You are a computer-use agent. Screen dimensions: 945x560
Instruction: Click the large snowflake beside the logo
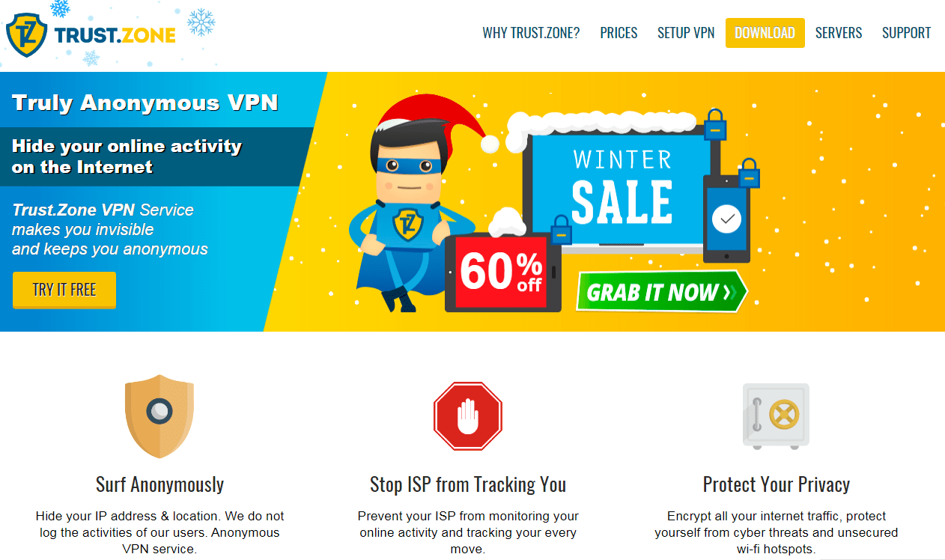point(201,22)
